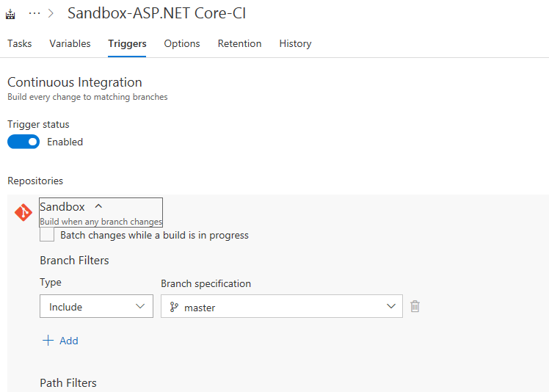Delete the master branch filter with trash icon
Image resolution: width=549 pixels, height=392 pixels.
pyautogui.click(x=415, y=307)
